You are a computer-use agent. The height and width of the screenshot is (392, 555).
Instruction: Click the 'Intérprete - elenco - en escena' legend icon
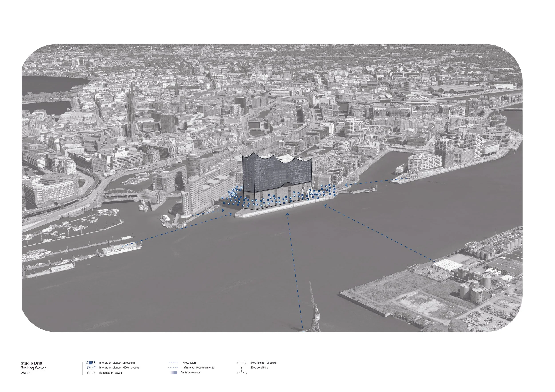click(90, 362)
